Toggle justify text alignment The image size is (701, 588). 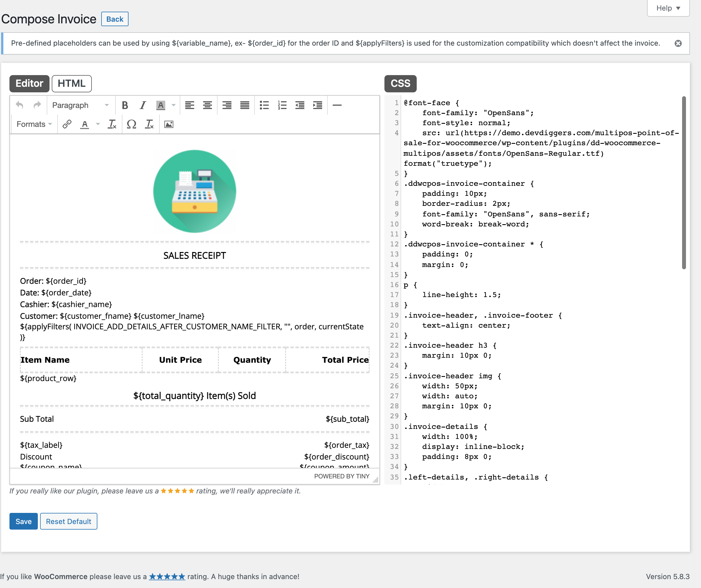coord(245,105)
